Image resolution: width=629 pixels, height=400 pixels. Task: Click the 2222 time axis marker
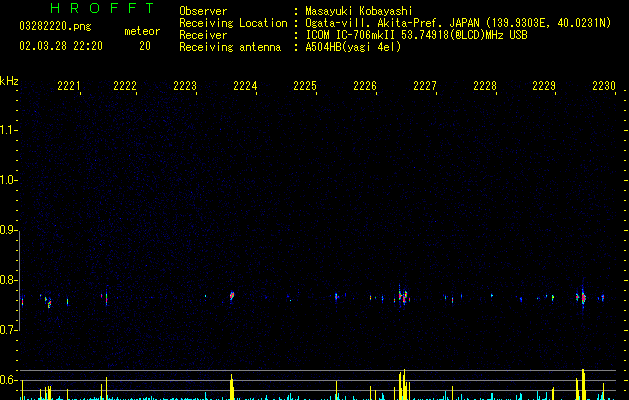(125, 86)
